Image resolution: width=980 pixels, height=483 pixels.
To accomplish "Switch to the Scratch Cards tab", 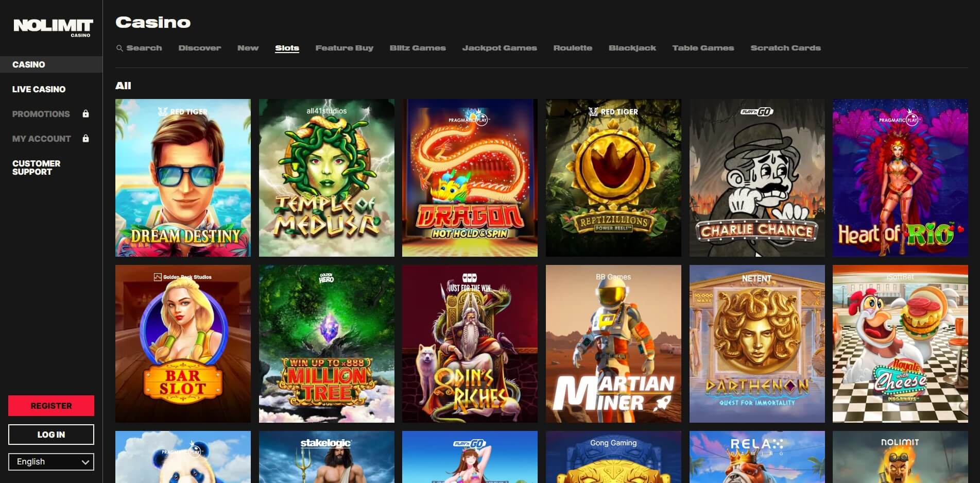I will (785, 48).
